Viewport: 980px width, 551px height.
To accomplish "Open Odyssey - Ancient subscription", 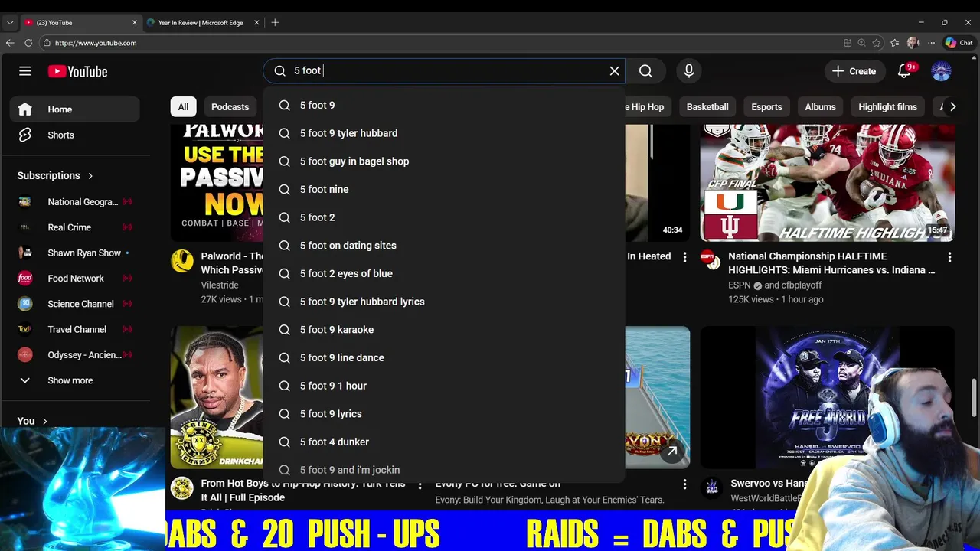I will (75, 355).
